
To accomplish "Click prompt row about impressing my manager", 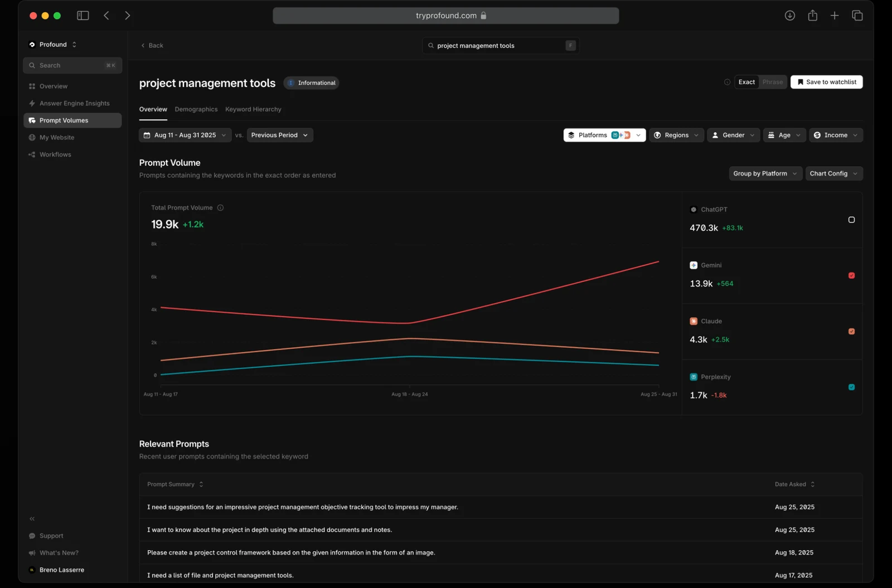I will (x=501, y=507).
